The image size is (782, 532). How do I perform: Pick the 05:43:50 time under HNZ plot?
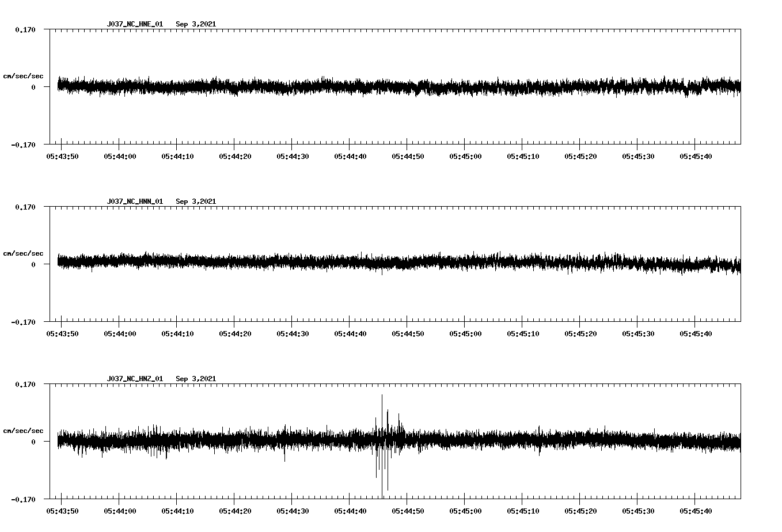tap(62, 511)
